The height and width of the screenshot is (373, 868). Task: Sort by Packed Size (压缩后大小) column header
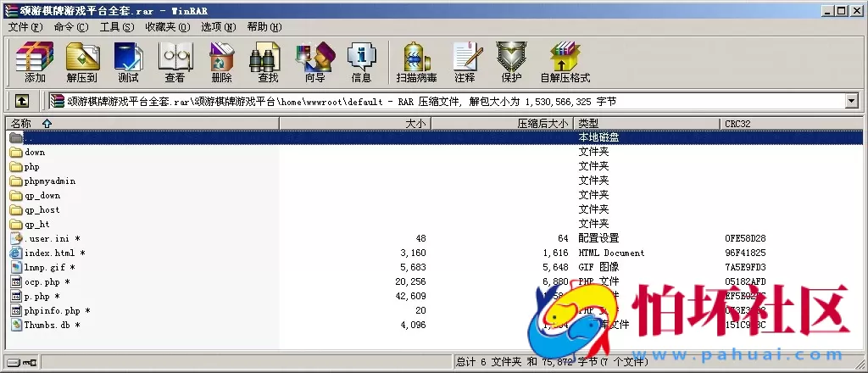[x=503, y=124]
